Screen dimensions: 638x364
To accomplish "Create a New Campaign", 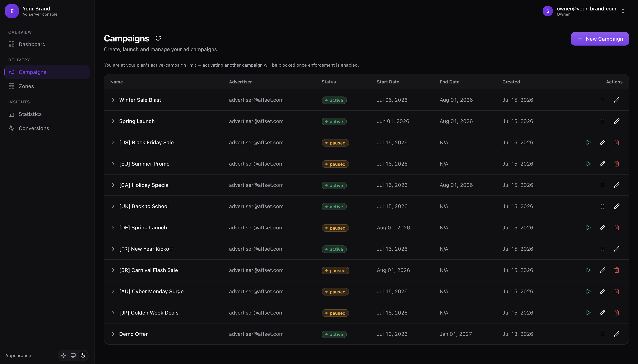I will (x=600, y=39).
